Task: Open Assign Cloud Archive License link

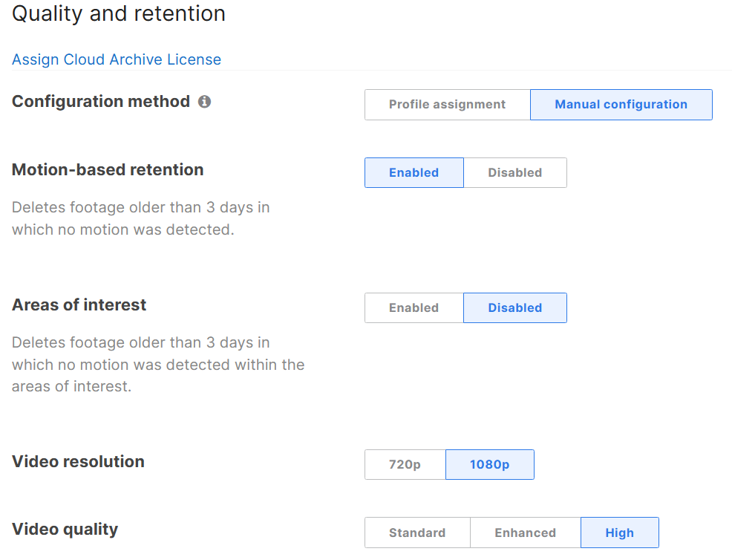Action: pos(117,59)
